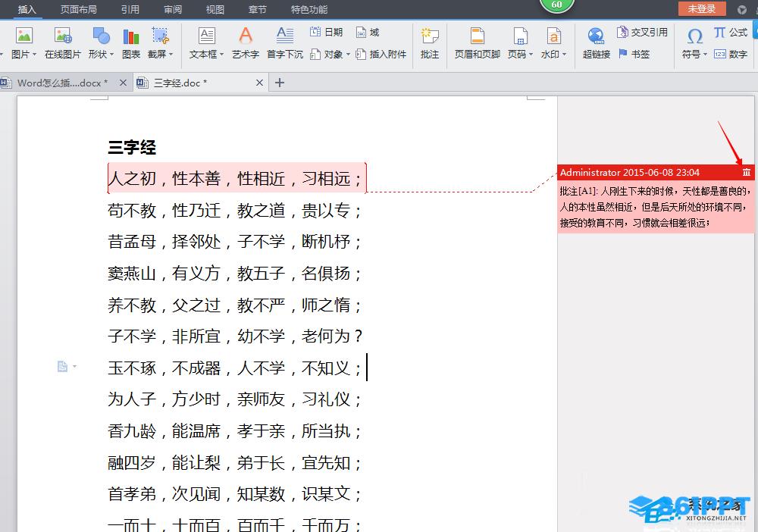Switch to the 插入 ribbon tab
758x532 pixels.
27,9
